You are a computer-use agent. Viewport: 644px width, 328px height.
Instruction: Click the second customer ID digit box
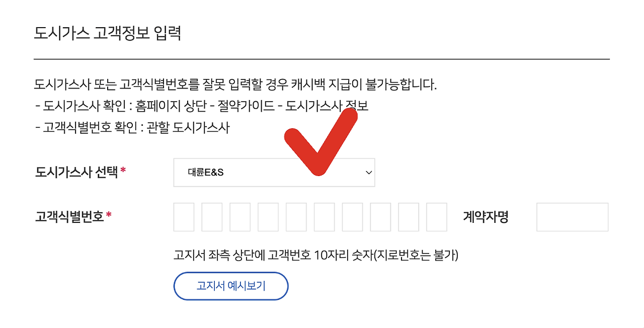tap(211, 216)
